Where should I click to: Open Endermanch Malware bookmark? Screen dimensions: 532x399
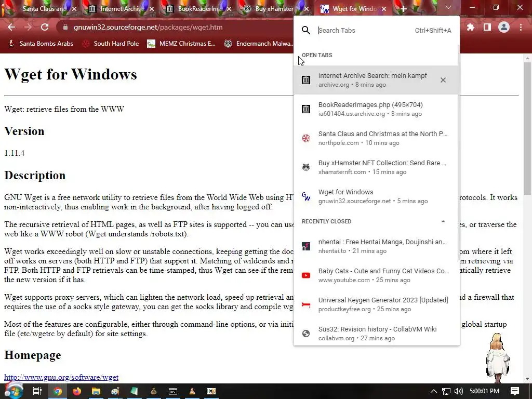[259, 44]
